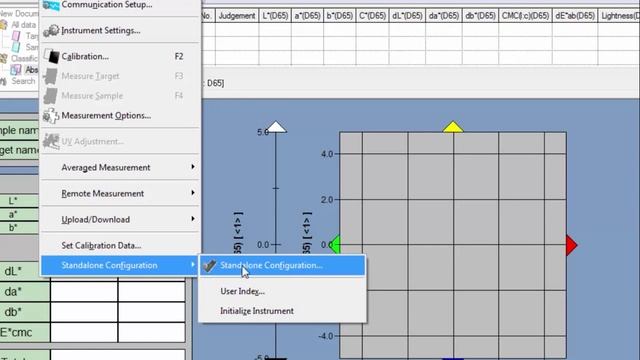The width and height of the screenshot is (640, 360).
Task: Select Set Calibration Data menu item
Action: (x=120, y=245)
